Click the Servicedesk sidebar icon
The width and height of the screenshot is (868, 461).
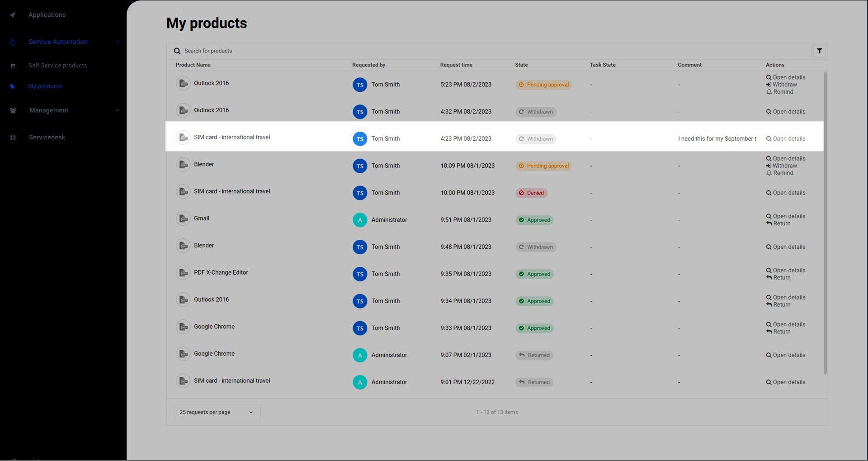(x=13, y=138)
